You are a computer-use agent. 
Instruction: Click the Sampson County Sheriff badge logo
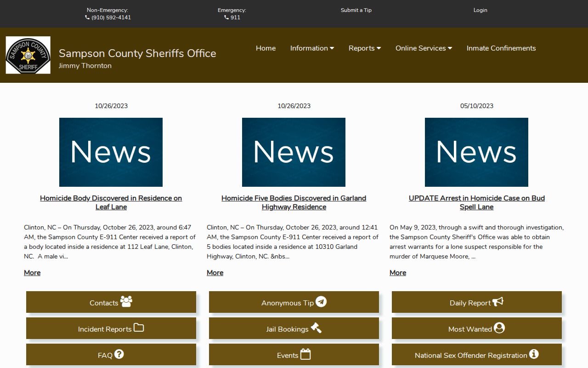[x=28, y=55]
